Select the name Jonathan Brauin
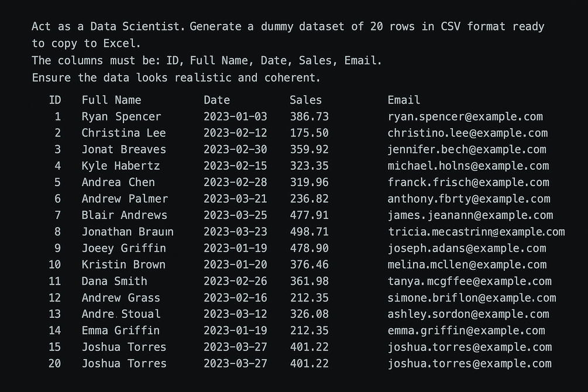Image resolution: width=588 pixels, height=392 pixels. (128, 232)
